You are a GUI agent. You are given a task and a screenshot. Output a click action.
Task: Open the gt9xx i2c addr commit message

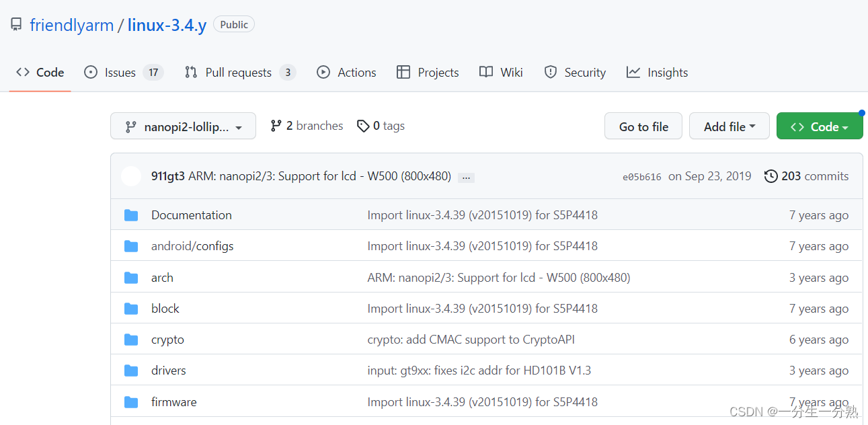point(479,371)
